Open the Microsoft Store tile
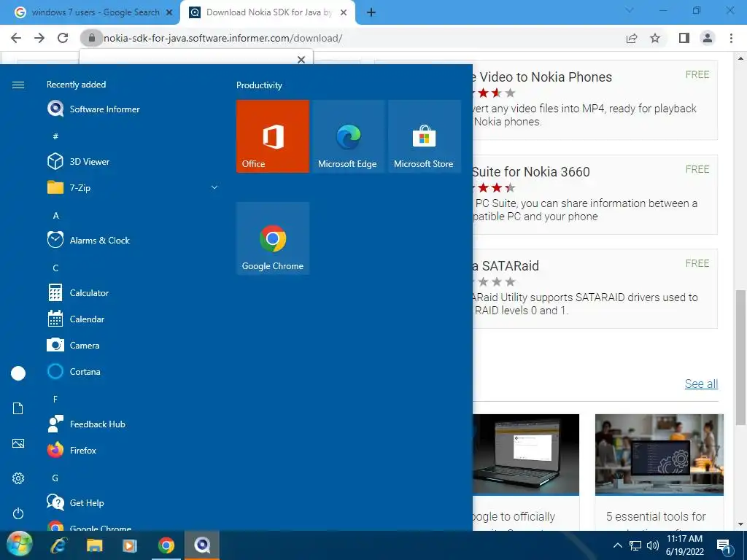The height and width of the screenshot is (560, 747). point(424,136)
